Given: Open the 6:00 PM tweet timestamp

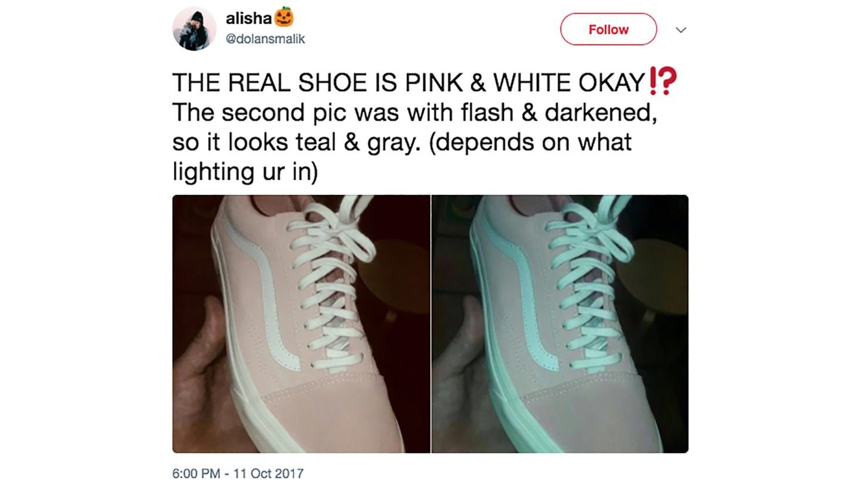Looking at the screenshot, I should pos(196,473).
